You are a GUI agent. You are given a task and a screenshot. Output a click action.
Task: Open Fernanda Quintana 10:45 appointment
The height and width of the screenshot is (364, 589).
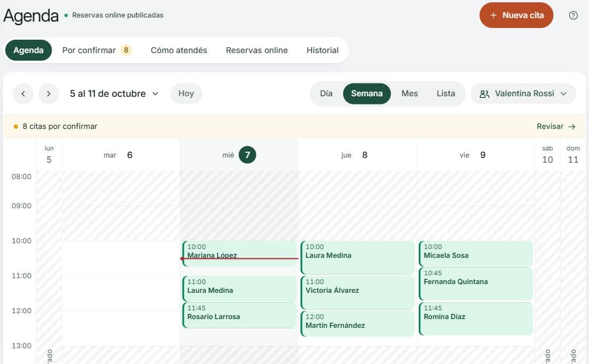[476, 283]
